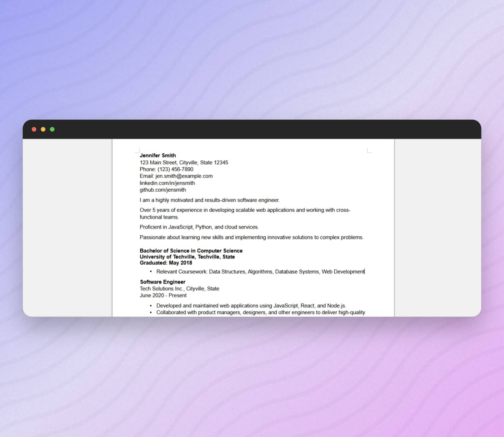Click the bullet about JavaScript, React, and Node.js

tap(251, 306)
